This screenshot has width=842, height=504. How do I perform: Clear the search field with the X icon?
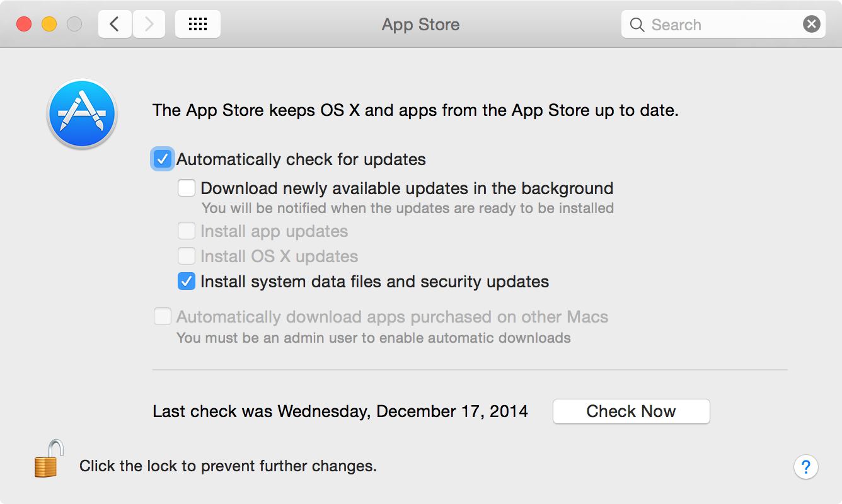click(x=812, y=25)
